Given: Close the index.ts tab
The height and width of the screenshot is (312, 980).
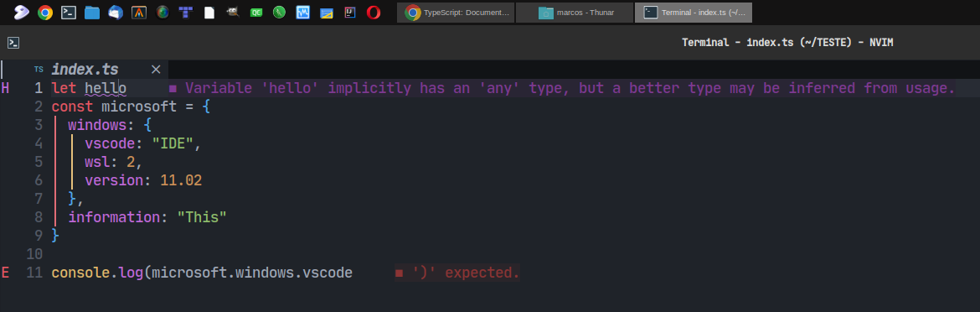Looking at the screenshot, I should point(157,70).
